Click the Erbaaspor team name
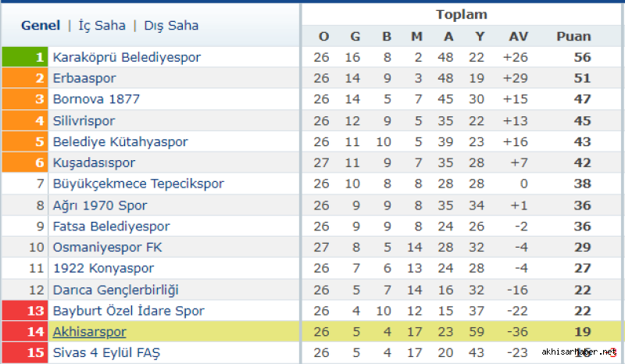Image resolution: width=625 pixels, height=364 pixels. click(84, 78)
